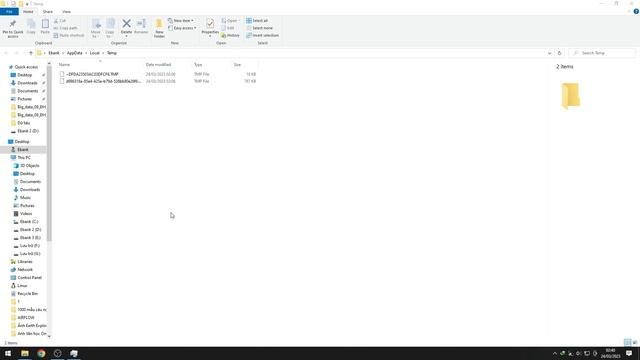The width and height of the screenshot is (640, 360).
Task: Click Cut in Clipboard group
Action: pyautogui.click(x=60, y=21)
